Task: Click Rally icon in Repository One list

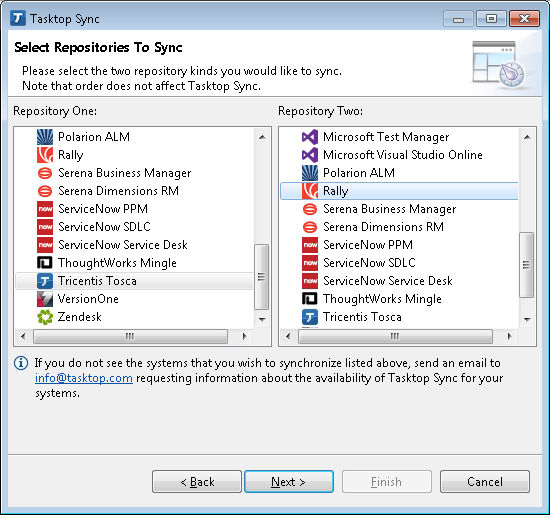Action: point(45,155)
